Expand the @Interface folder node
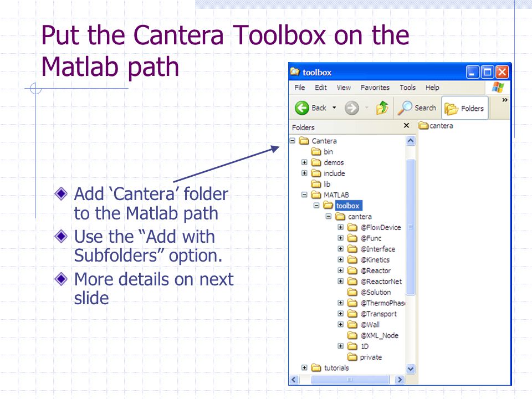 (340, 249)
